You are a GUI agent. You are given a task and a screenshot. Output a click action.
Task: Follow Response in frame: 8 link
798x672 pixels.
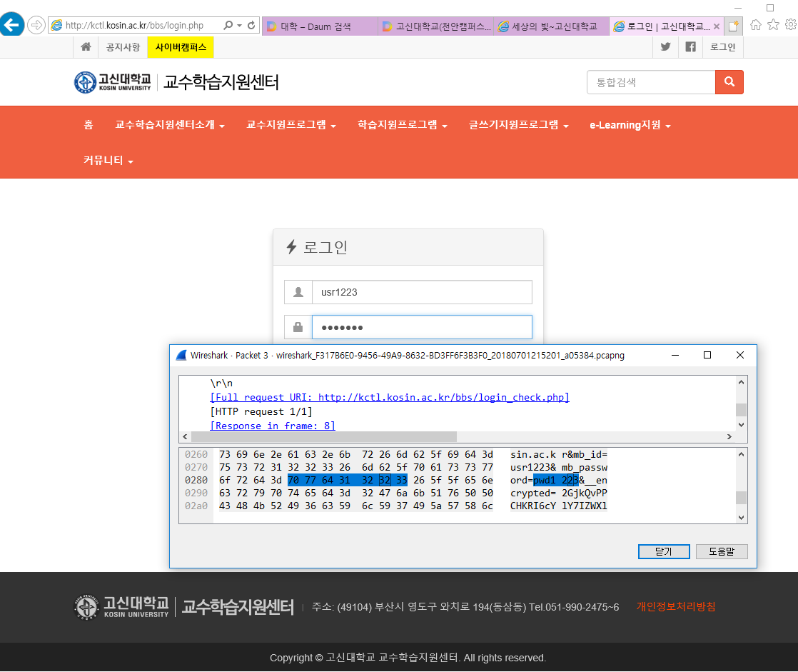[x=273, y=426]
